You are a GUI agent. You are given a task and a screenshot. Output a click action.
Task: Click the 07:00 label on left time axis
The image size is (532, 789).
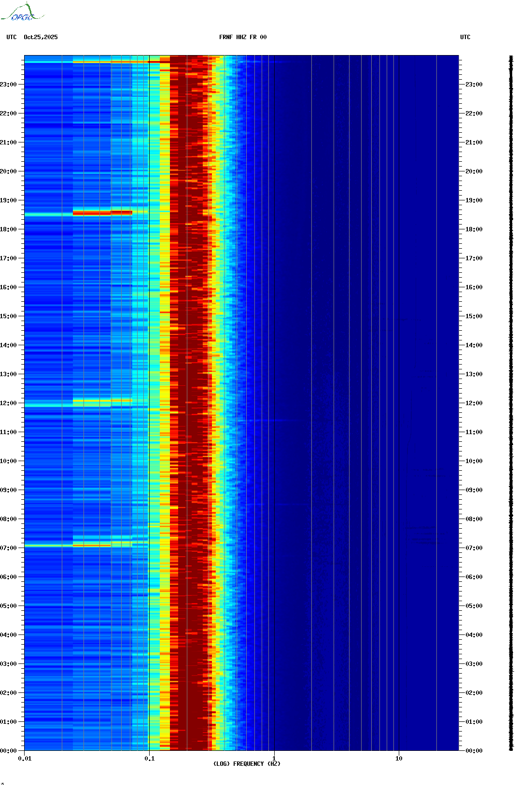pyautogui.click(x=8, y=548)
